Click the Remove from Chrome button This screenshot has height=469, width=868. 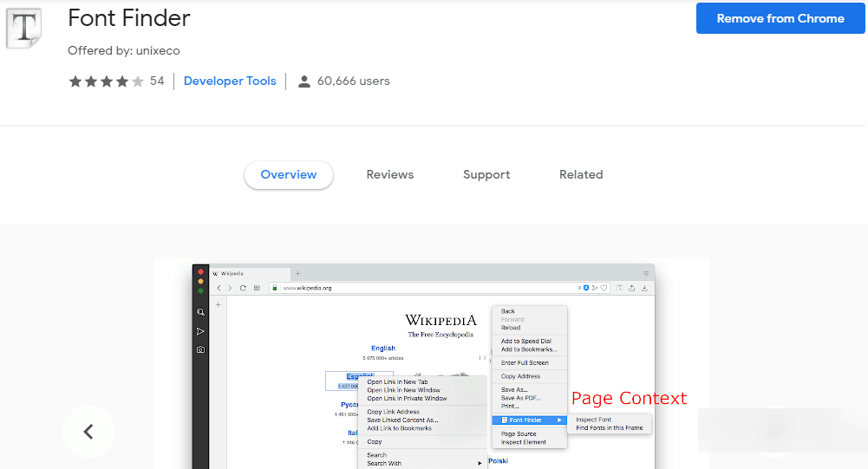click(x=780, y=18)
